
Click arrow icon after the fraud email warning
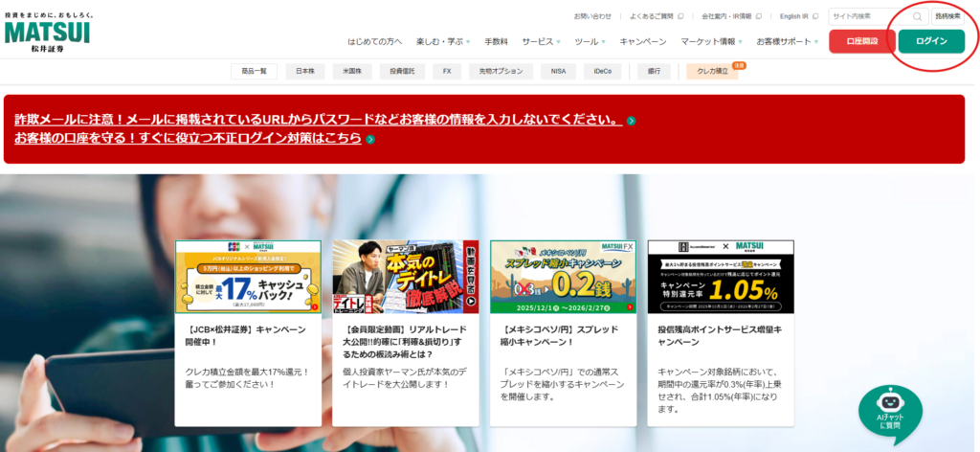coord(631,121)
